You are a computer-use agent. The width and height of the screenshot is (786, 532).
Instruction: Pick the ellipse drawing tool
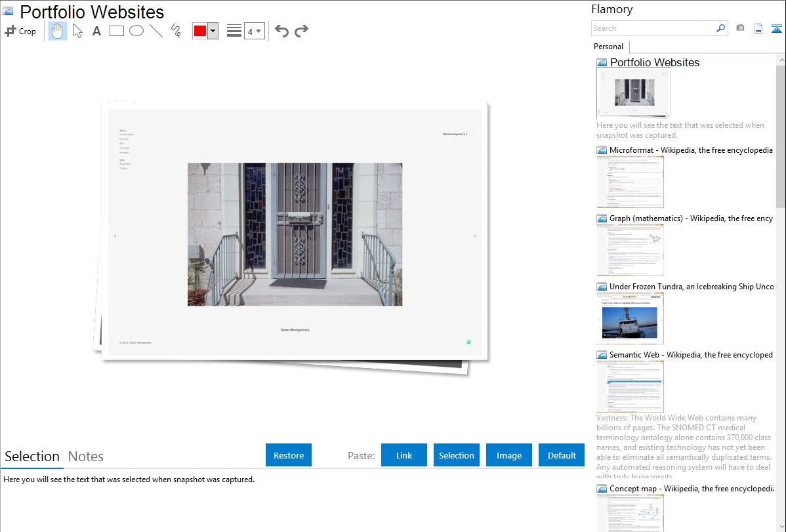136,31
